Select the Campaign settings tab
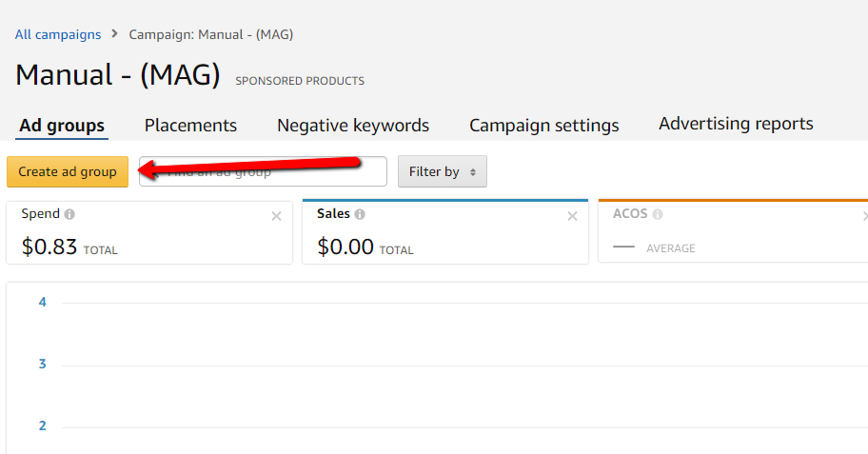The image size is (868, 454). tap(544, 126)
